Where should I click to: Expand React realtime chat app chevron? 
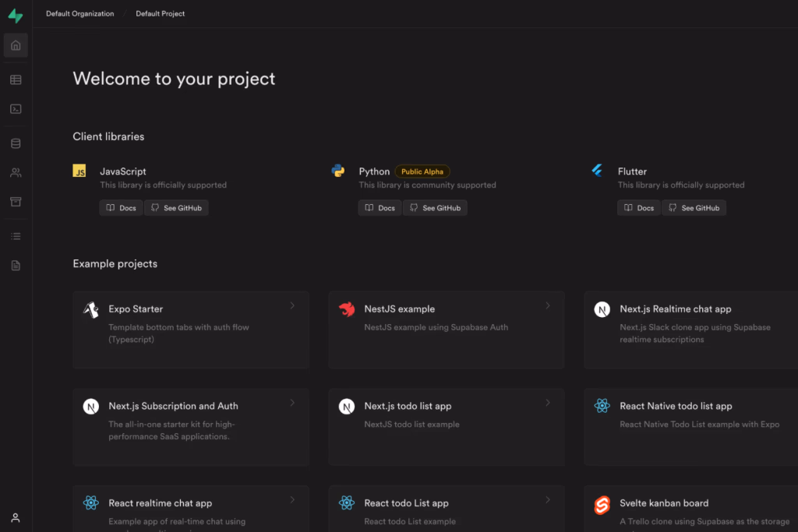(x=293, y=500)
